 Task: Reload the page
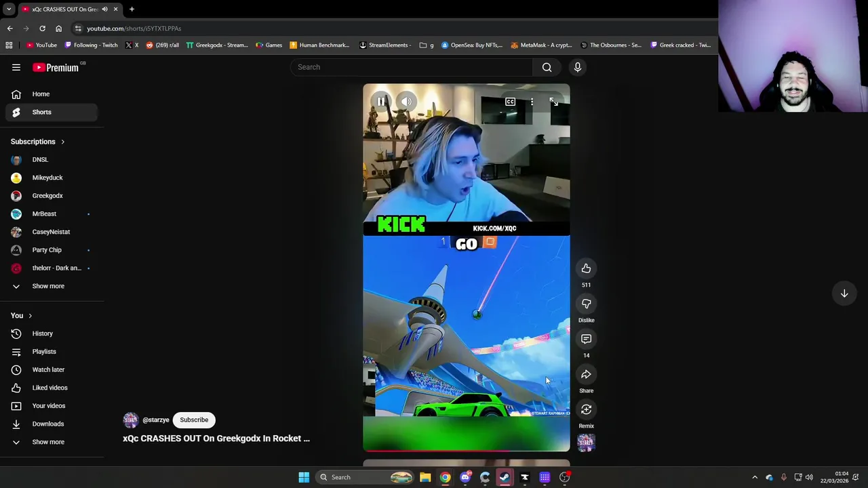coord(42,28)
